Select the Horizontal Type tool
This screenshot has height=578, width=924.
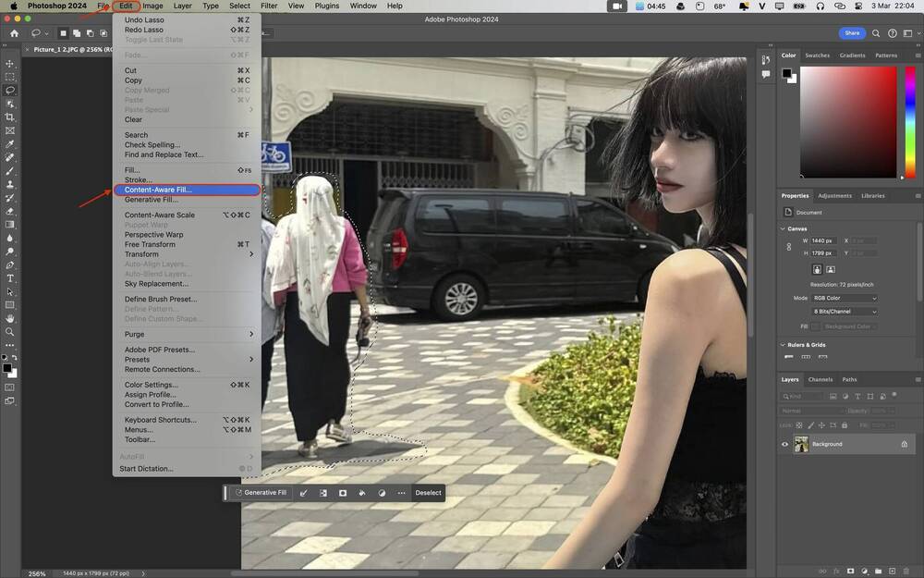point(9,278)
